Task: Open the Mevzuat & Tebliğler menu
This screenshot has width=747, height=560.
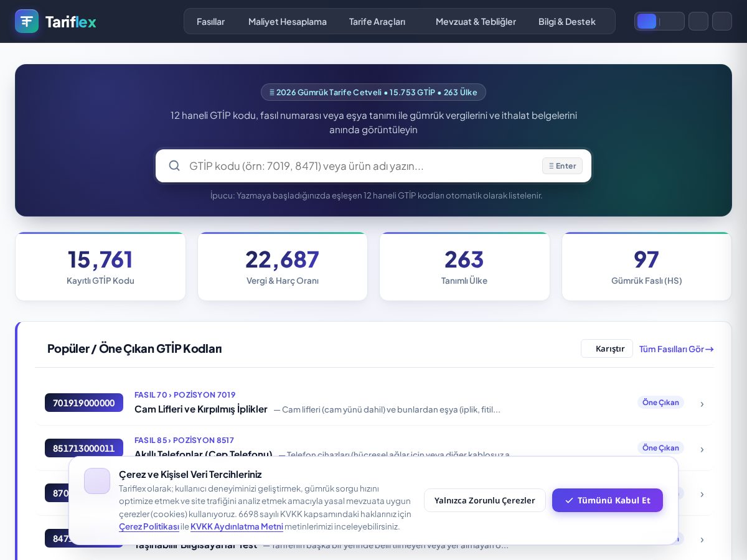Action: point(476,21)
